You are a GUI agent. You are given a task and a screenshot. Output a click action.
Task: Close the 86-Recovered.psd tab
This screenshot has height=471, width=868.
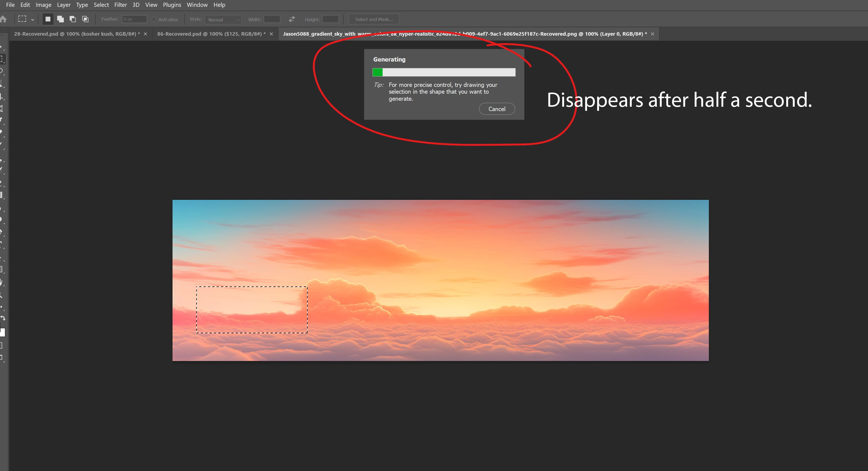271,34
